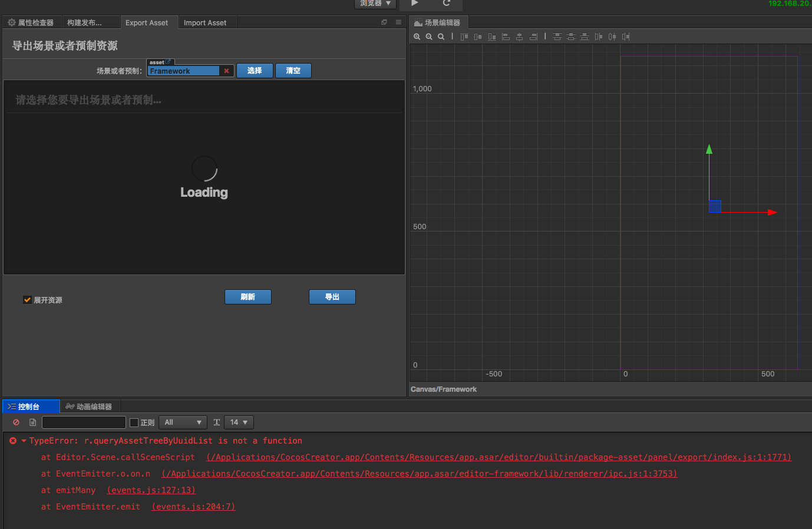Open the package-asset export index.js link

point(499,457)
